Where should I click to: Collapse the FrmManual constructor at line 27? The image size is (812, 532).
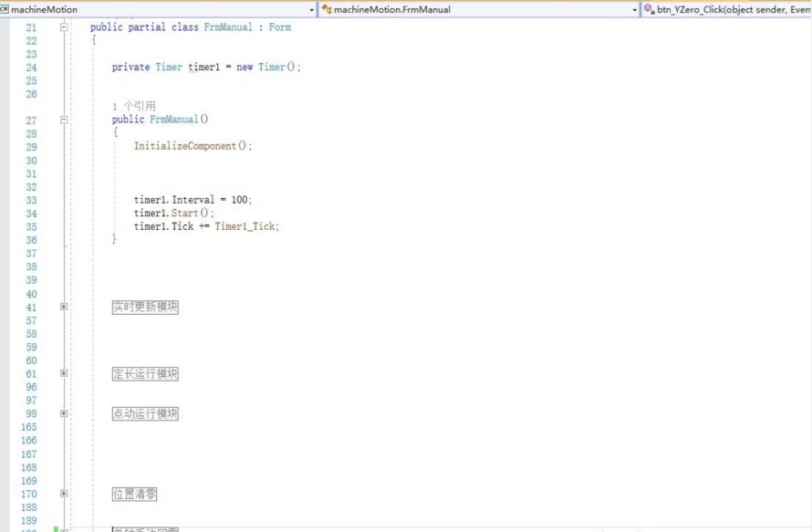coord(64,120)
